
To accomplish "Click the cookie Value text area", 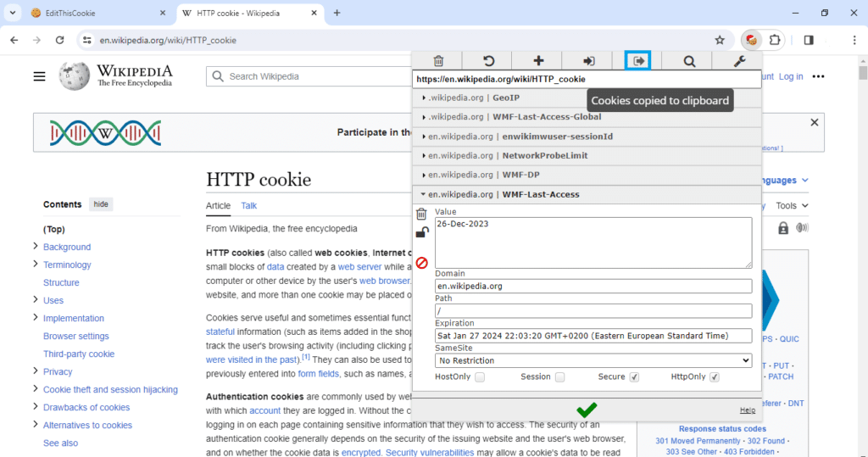I will pos(593,242).
